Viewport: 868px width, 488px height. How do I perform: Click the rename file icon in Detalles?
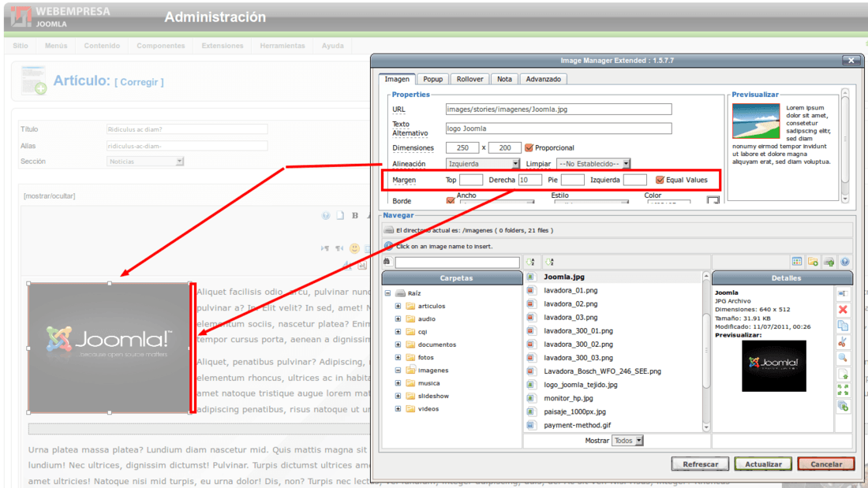pos(843,293)
